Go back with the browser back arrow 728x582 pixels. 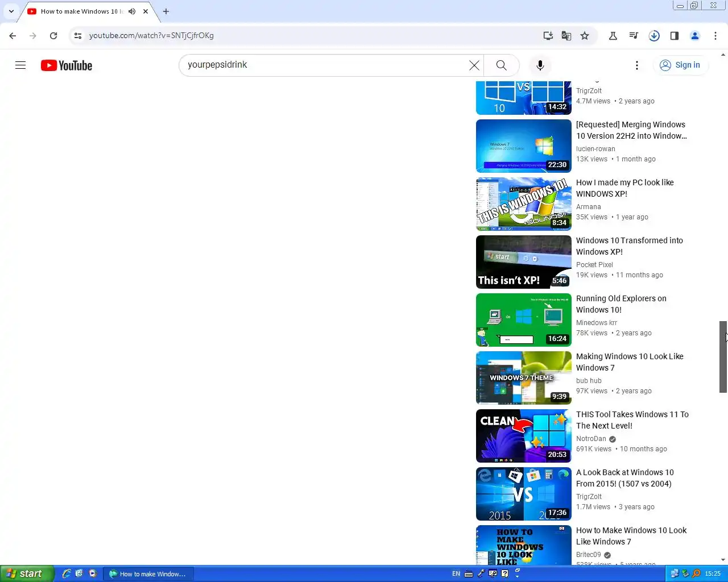coord(13,35)
